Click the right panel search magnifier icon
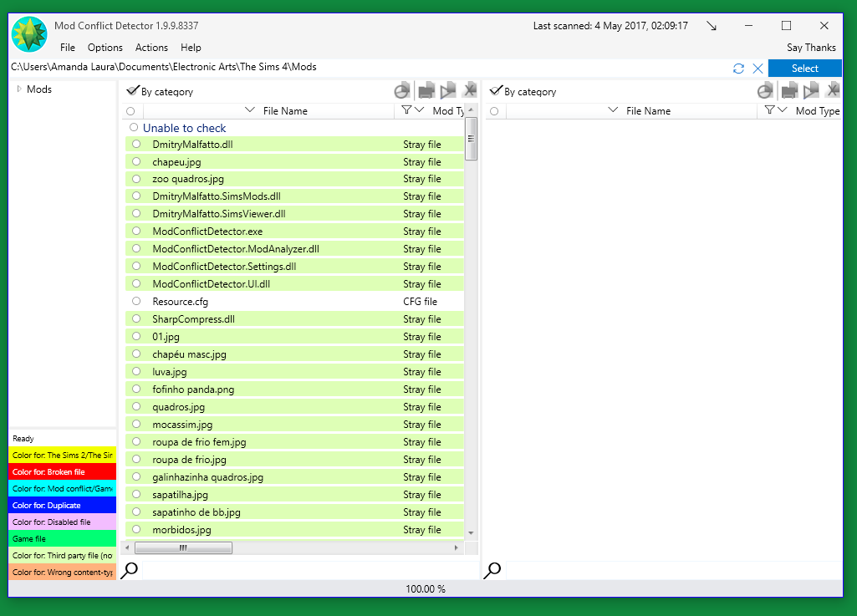Screen dimensions: 857x616 [x=492, y=570]
